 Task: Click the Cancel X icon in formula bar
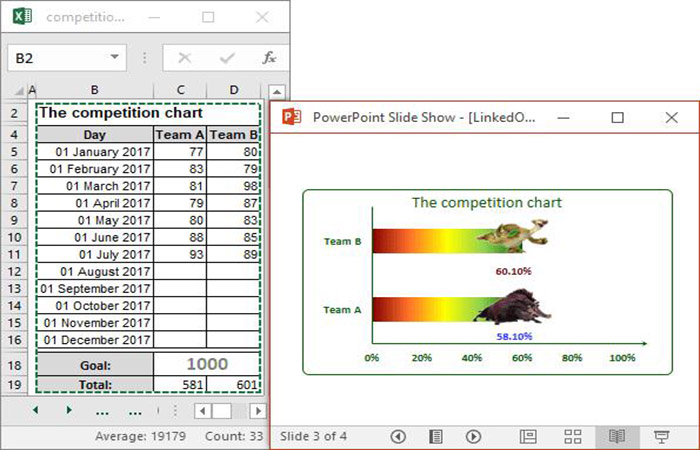(184, 58)
